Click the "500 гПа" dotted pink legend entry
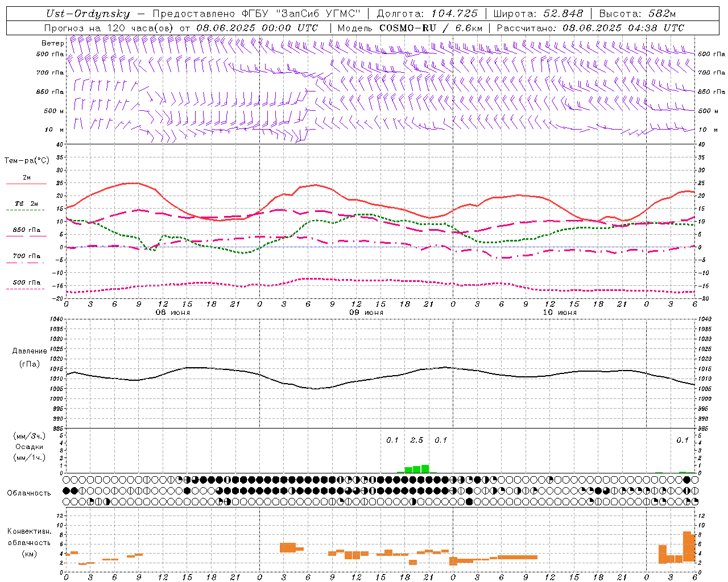728x582 pixels. [26, 282]
